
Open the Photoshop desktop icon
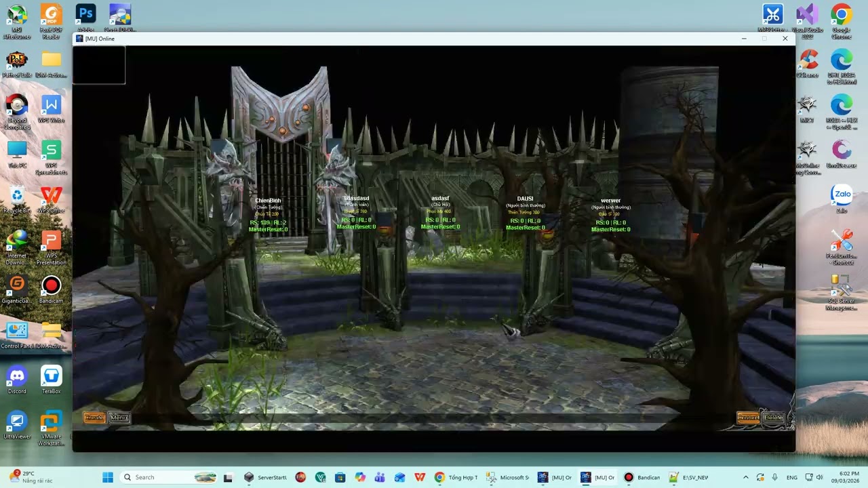coord(85,18)
